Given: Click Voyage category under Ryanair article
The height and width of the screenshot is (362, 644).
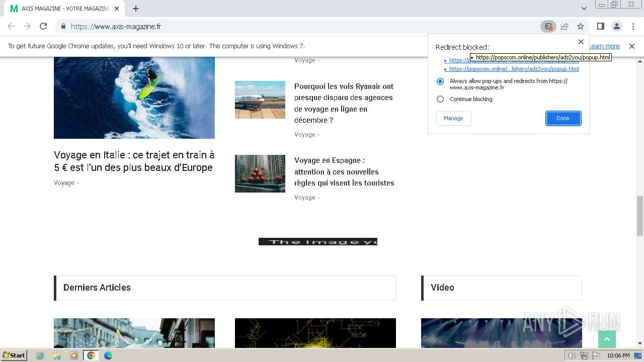Looking at the screenshot, I should click(304, 135).
